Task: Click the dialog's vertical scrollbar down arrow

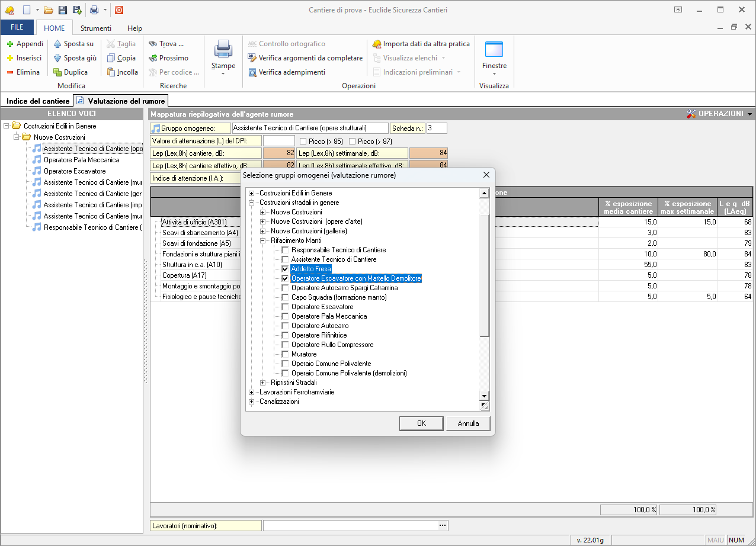Action: click(x=484, y=396)
